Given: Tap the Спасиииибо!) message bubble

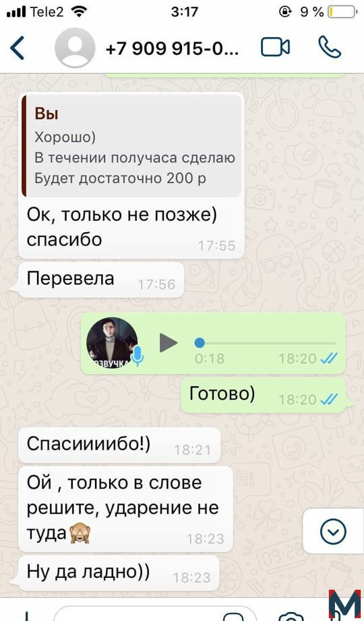Looking at the screenshot, I should tap(119, 445).
